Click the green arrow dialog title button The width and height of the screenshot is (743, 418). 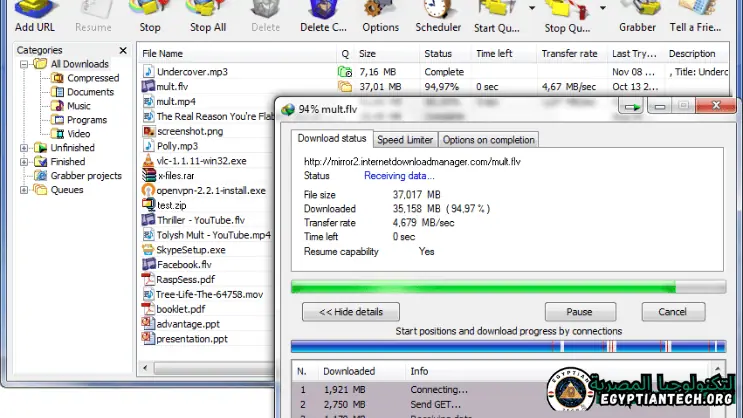click(632, 107)
